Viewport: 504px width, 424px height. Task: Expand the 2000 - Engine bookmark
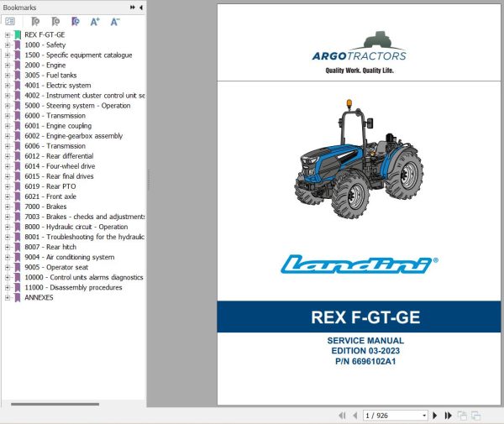(x=7, y=65)
